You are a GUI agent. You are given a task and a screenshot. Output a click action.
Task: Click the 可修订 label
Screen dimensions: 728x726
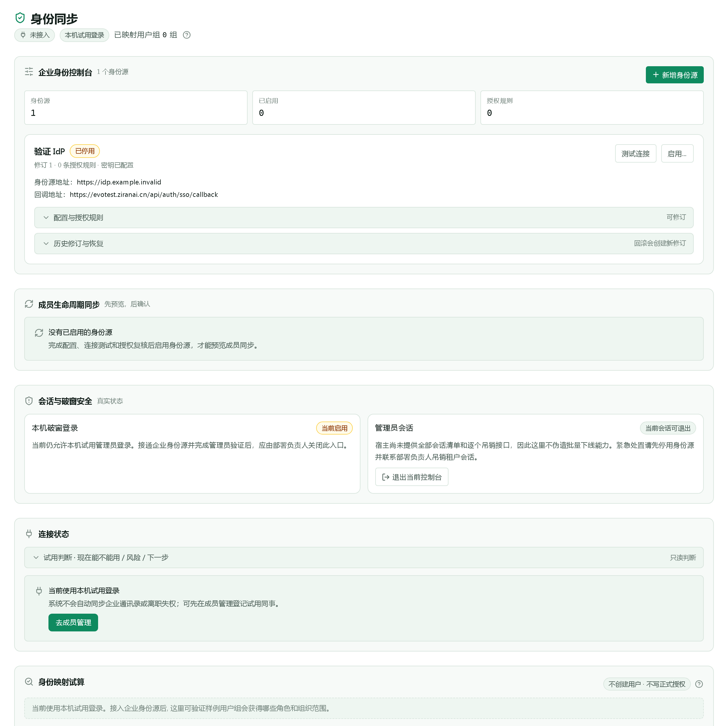pos(676,217)
